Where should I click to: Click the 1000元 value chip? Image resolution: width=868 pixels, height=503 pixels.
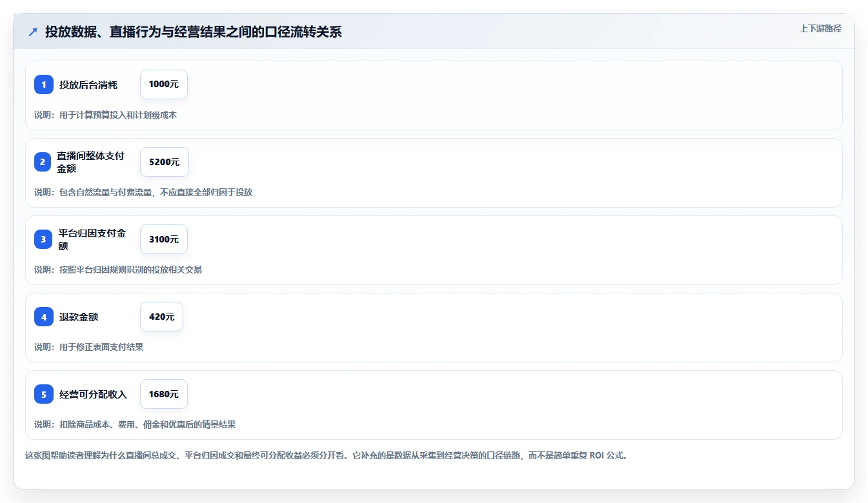tap(164, 84)
